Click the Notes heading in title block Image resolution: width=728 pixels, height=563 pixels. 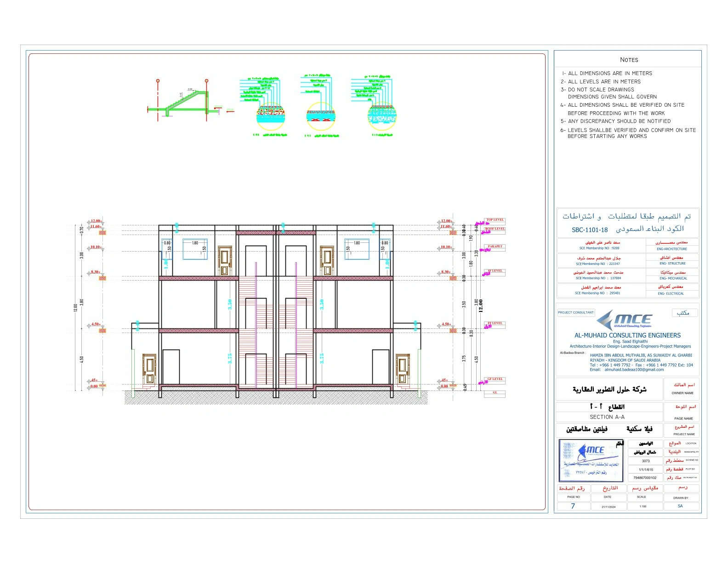pyautogui.click(x=629, y=60)
